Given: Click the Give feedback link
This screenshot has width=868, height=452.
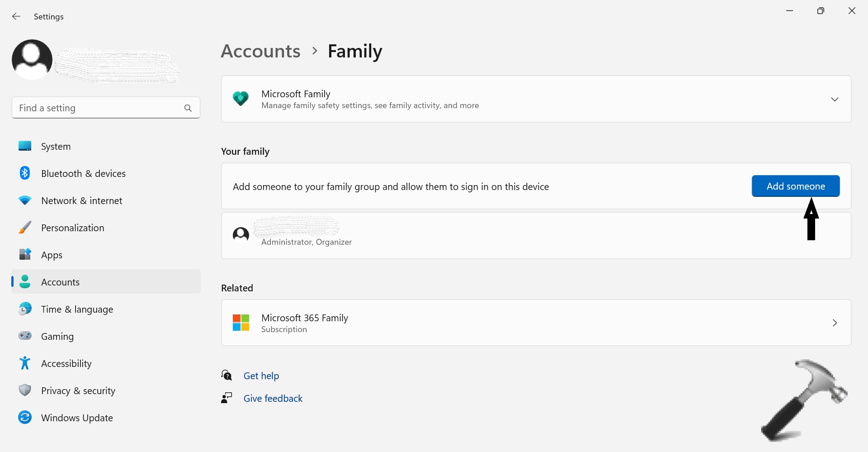Looking at the screenshot, I should pyautogui.click(x=273, y=399).
